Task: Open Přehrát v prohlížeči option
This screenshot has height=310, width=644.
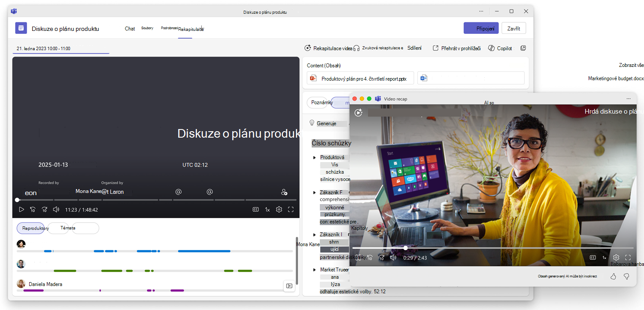Action: point(456,48)
